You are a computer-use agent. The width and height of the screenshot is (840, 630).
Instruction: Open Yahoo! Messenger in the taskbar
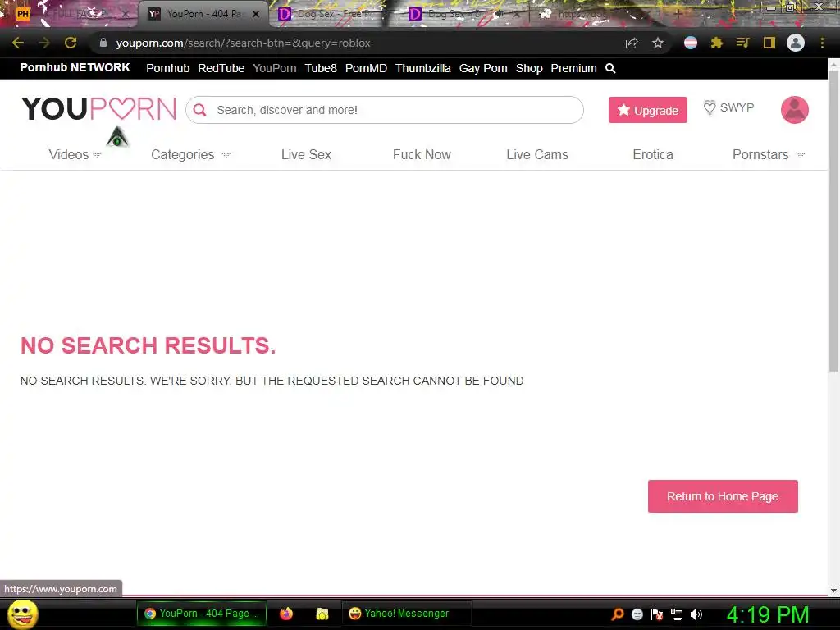[406, 614]
